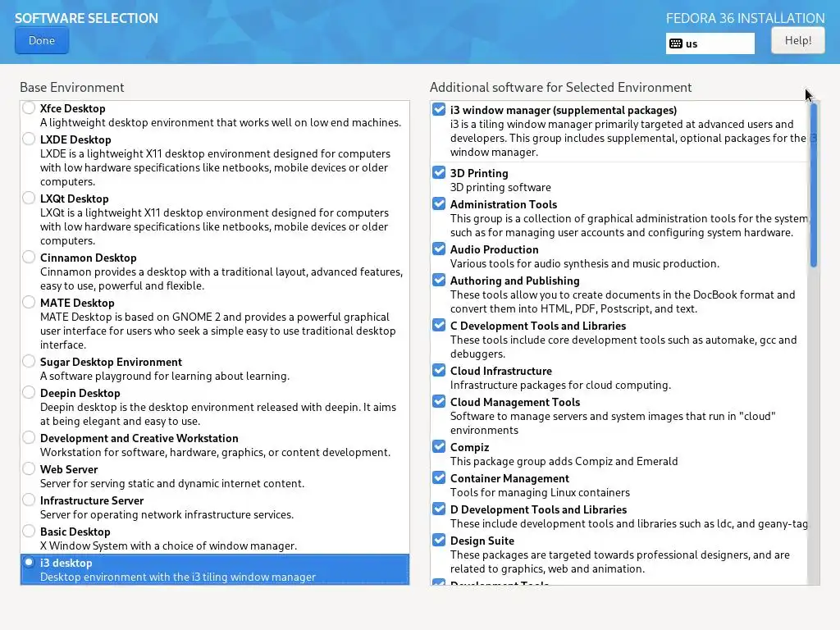Select the Deepin Desktop radio button

click(29, 393)
